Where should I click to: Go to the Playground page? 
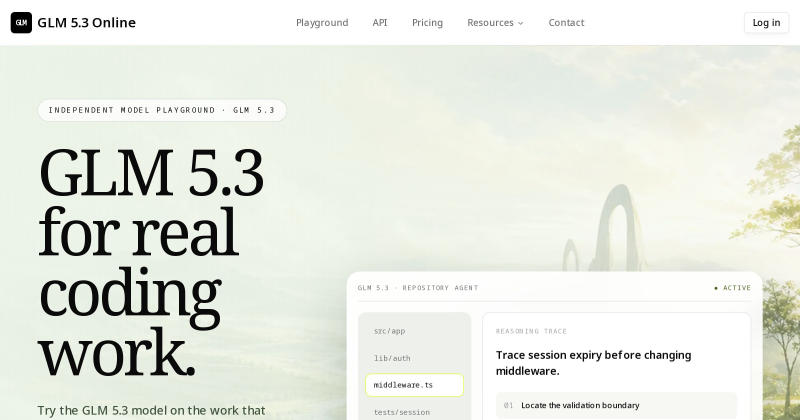point(322,22)
